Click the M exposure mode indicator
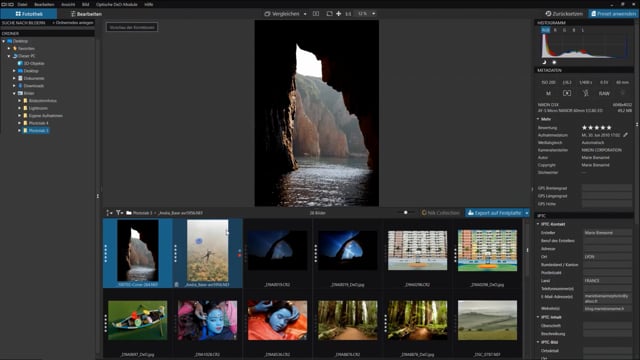640x360 pixels. 548,93
